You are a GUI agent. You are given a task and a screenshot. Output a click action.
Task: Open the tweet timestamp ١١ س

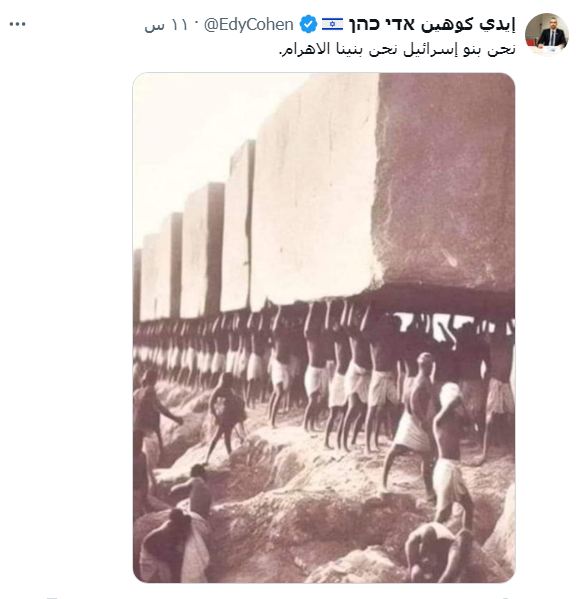166,25
